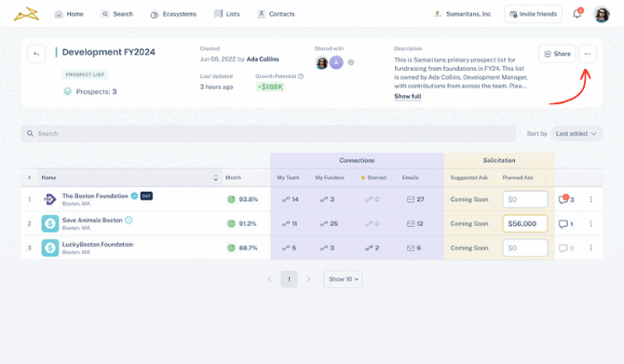Sort by Planned Ask column
This screenshot has width=624, height=364.
(545, 178)
